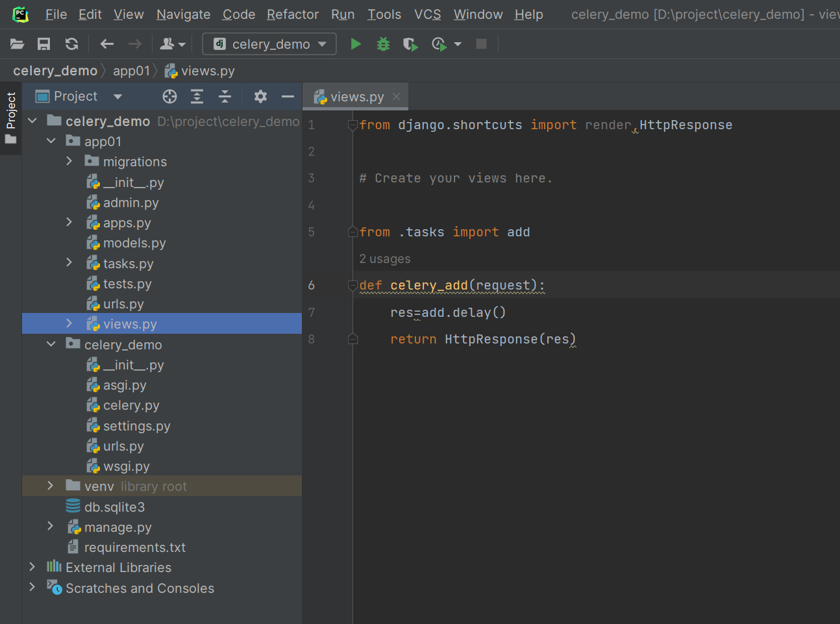The image size is (840, 624).
Task: Click the app01 breadcrumb in navigation bar
Action: [x=131, y=71]
